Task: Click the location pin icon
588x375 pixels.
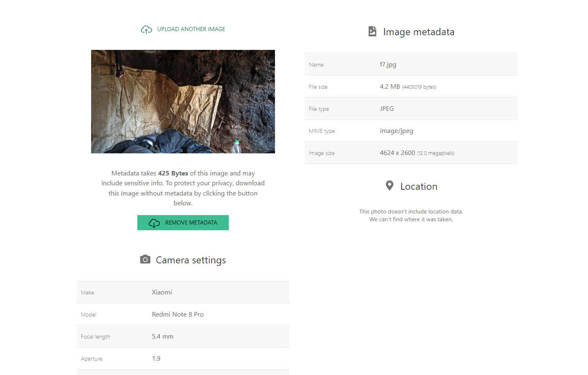Action: tap(390, 186)
